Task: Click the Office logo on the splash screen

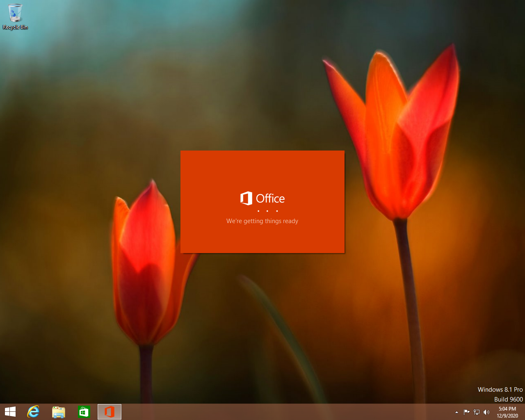Action: click(x=262, y=199)
